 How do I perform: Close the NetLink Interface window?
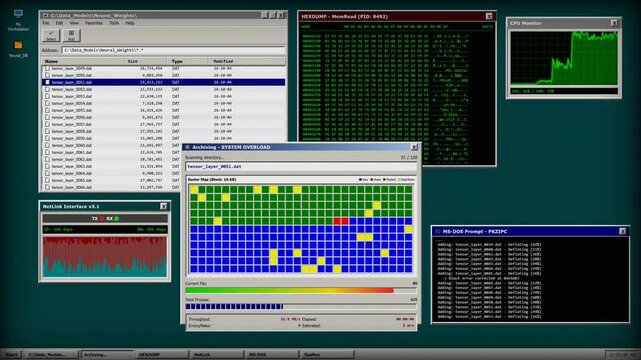(163, 206)
